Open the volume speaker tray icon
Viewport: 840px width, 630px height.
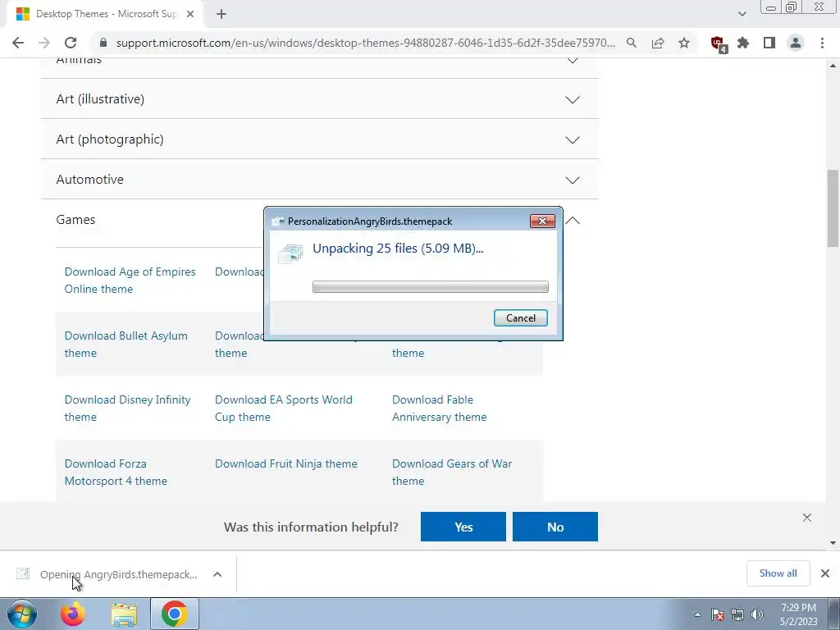pyautogui.click(x=757, y=614)
